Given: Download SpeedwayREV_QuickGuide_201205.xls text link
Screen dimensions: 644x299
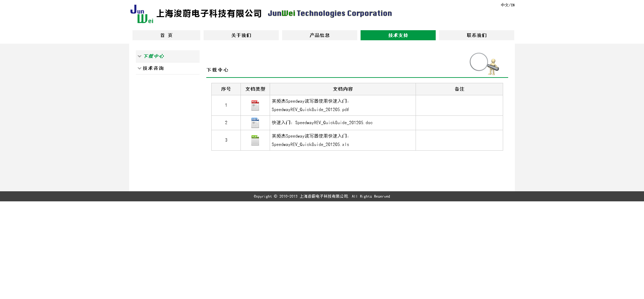Looking at the screenshot, I should point(310,145).
